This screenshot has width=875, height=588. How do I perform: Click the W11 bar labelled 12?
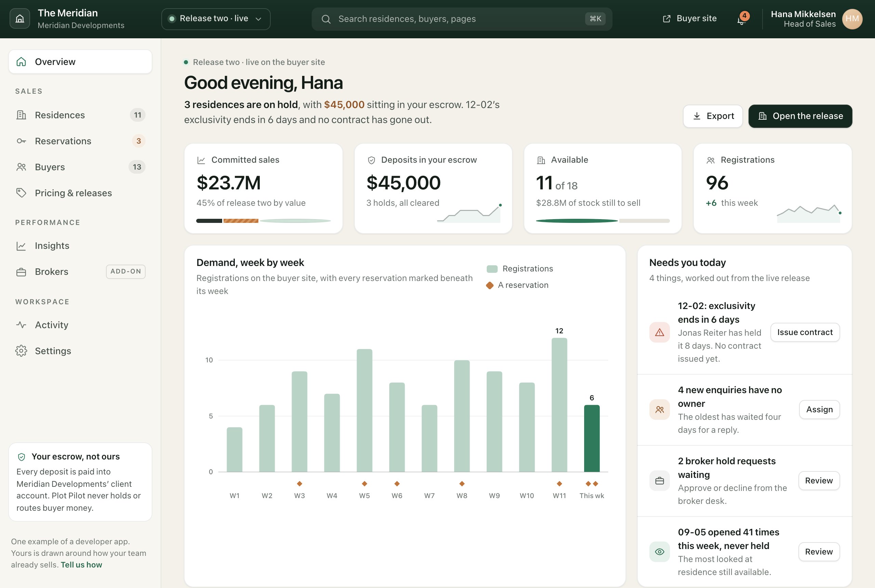pyautogui.click(x=559, y=405)
